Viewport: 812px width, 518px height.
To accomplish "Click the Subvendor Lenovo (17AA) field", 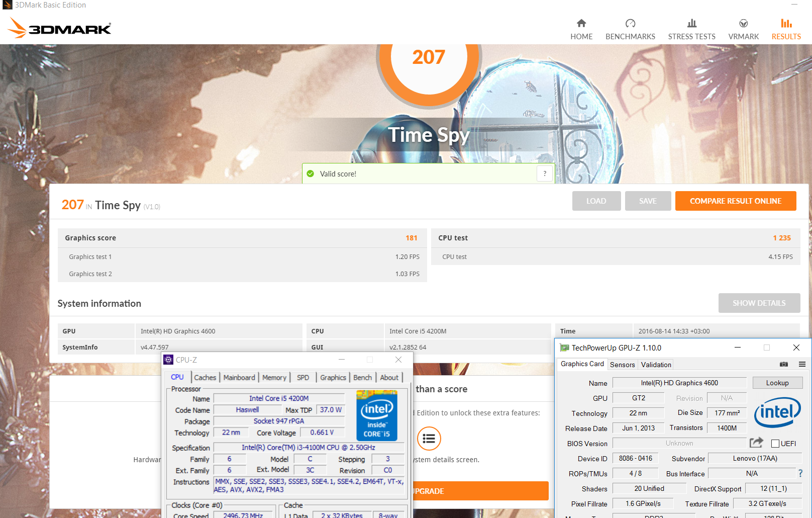I will (755, 458).
